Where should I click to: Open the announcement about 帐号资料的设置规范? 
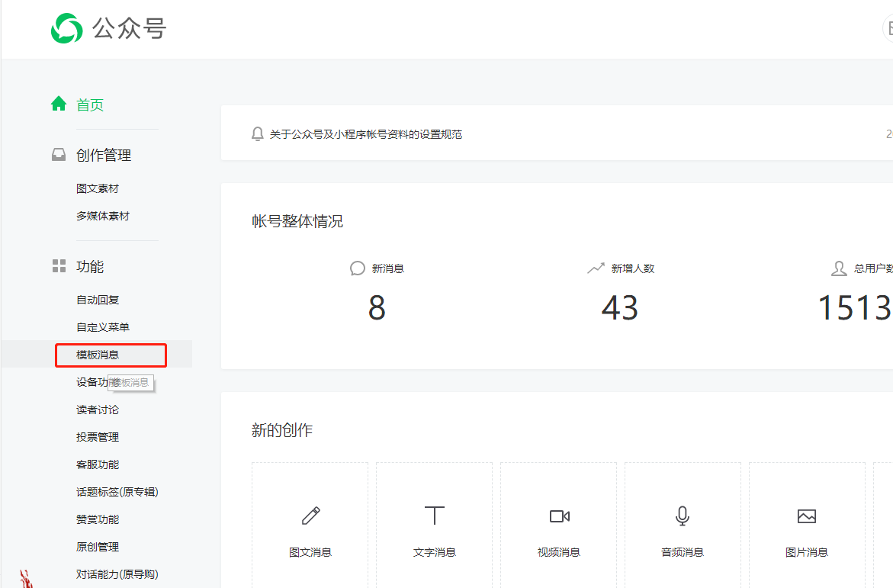pos(366,134)
